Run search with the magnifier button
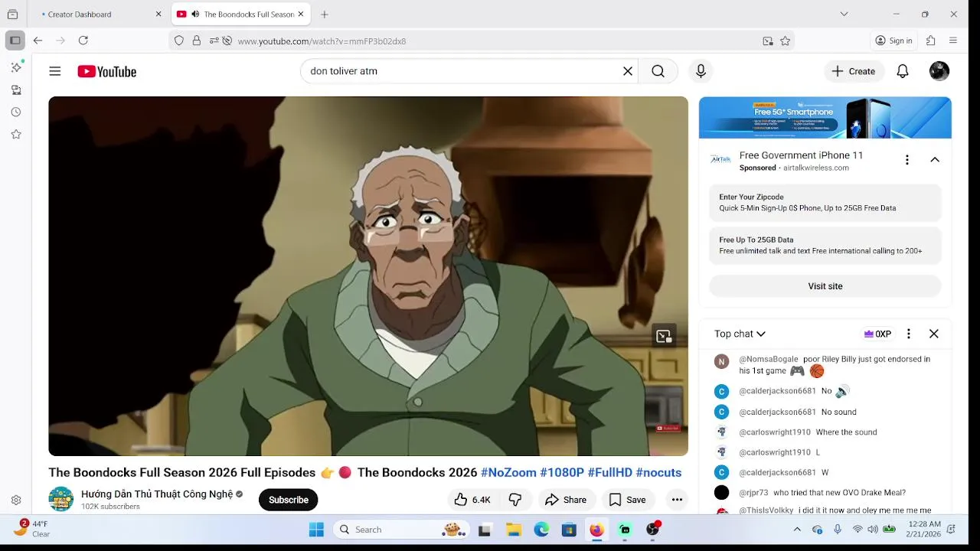 pos(658,71)
